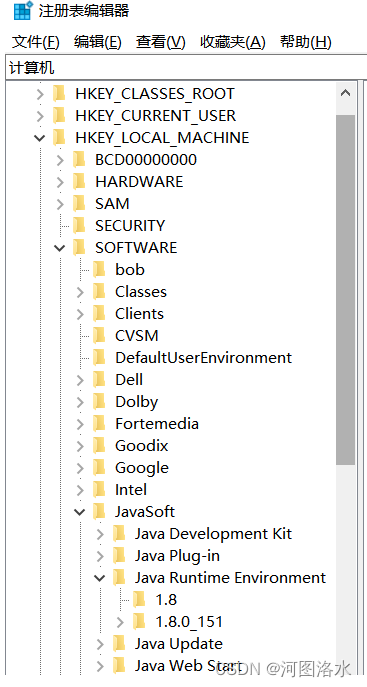The image size is (367, 687).
Task: Click the Clients folder icon
Action: (x=99, y=314)
